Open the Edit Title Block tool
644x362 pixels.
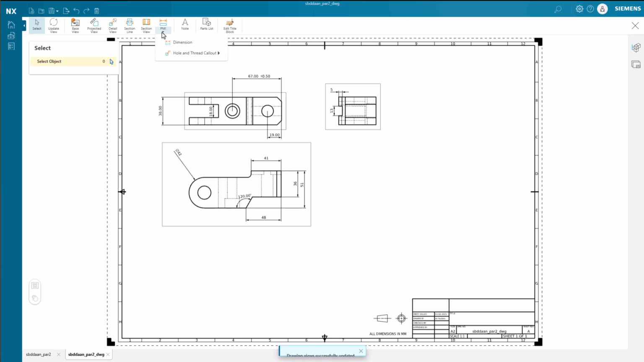click(230, 25)
